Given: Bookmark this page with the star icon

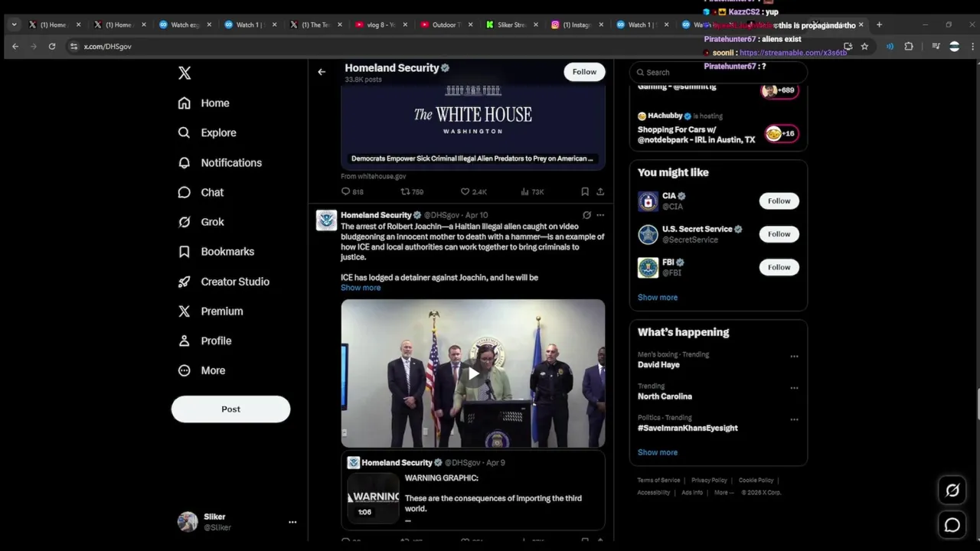Looking at the screenshot, I should 864,47.
